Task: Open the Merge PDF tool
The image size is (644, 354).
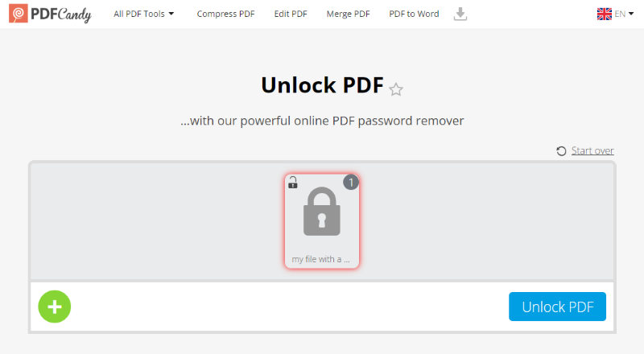Action: [348, 14]
